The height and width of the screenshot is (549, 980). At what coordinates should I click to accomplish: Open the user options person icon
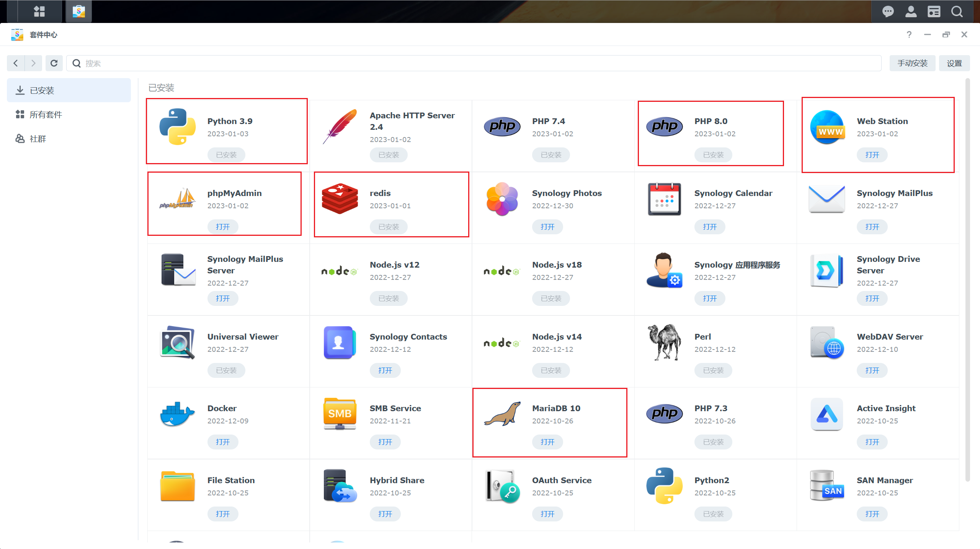[x=911, y=11]
